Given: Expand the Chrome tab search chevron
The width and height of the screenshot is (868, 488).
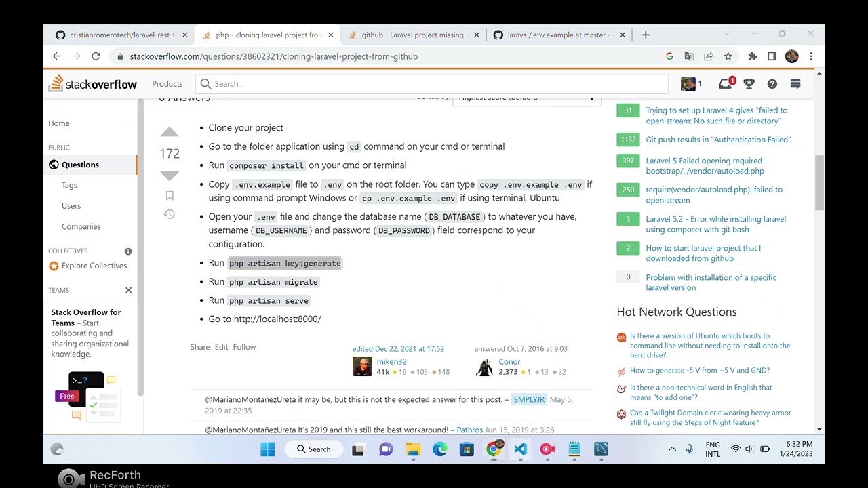Looking at the screenshot, I should coord(726,34).
